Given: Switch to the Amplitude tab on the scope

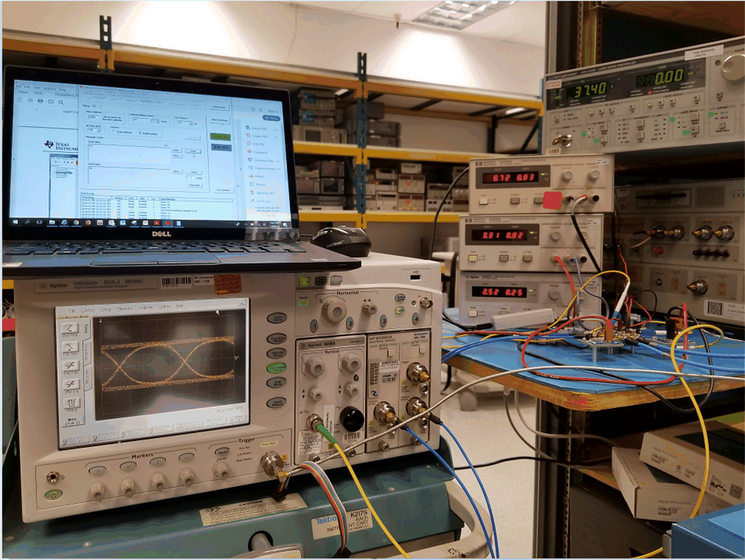Looking at the screenshot, I should 87,351.
